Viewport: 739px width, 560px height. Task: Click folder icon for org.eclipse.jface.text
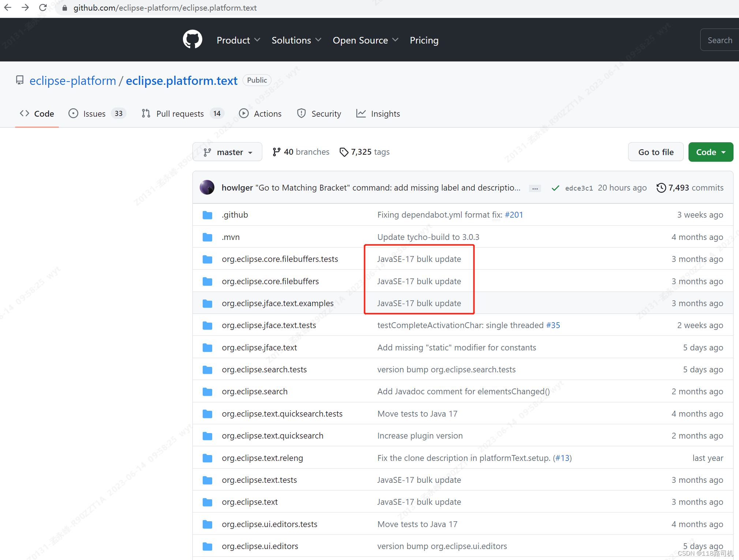point(207,347)
